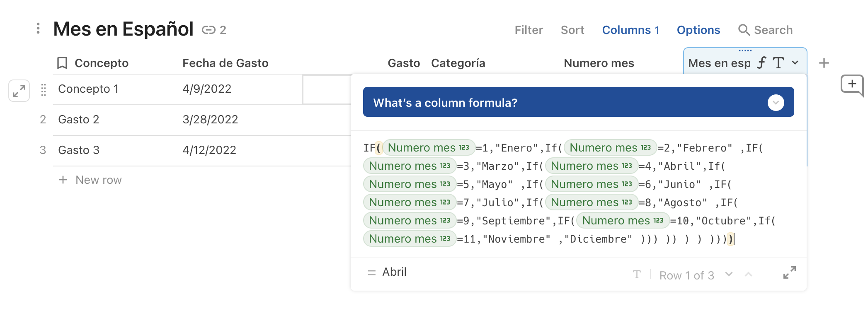Open the Mes en esp column dropdown arrow
The width and height of the screenshot is (868, 313).
[x=795, y=63]
